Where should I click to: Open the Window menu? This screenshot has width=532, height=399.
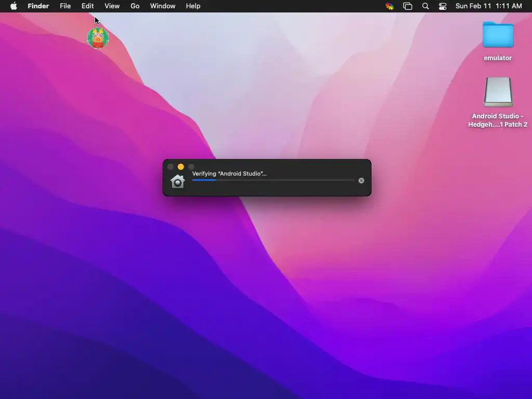click(163, 6)
